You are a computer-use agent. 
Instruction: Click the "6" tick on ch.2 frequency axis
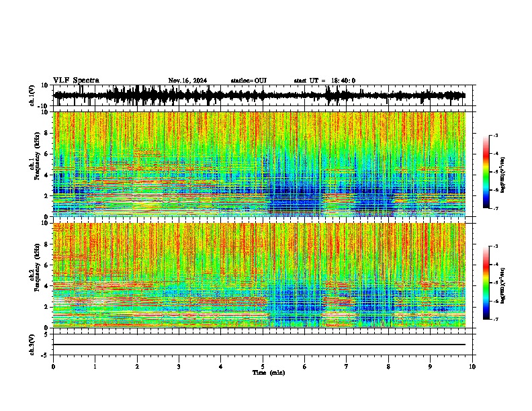tap(46, 265)
